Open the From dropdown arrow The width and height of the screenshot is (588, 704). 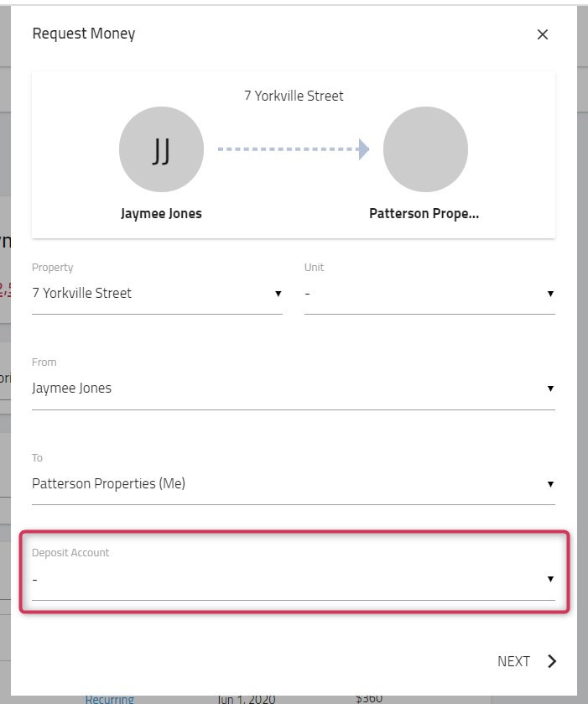550,389
